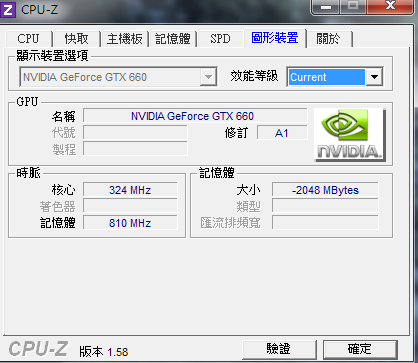
Task: Expand the 效能等級 dropdown arrow
Action: tap(374, 77)
